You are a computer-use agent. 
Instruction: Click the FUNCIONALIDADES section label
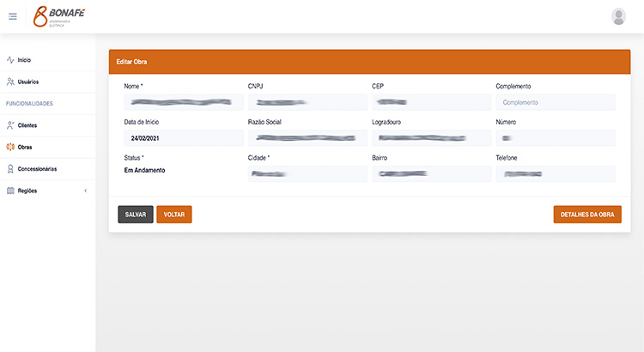29,104
